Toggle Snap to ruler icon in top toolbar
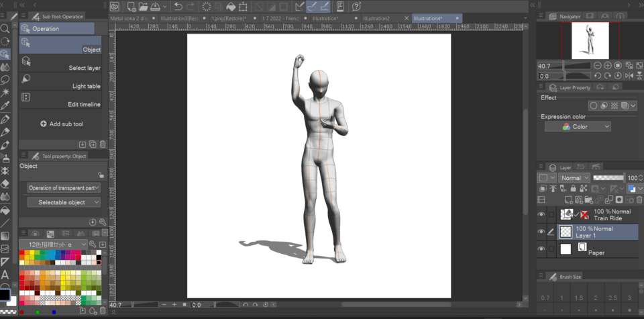644x319 pixels. click(x=301, y=6)
